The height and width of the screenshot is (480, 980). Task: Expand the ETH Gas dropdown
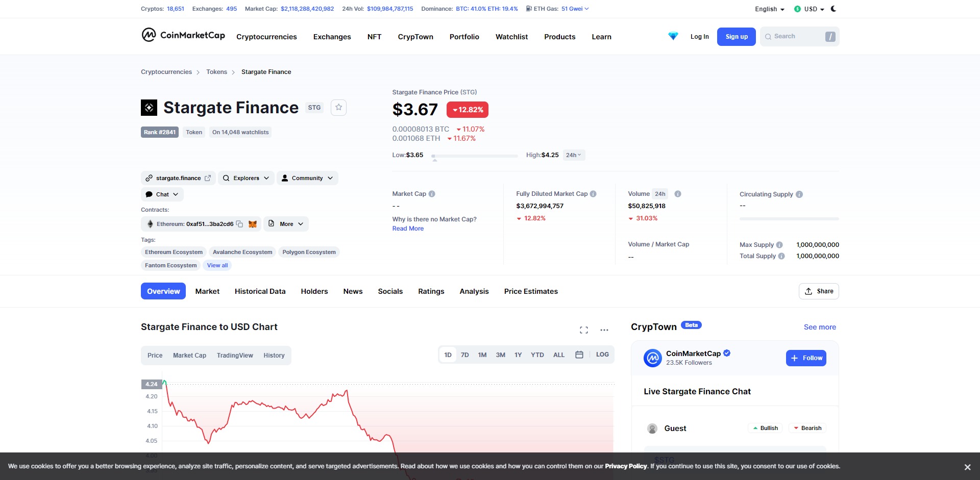tap(575, 9)
